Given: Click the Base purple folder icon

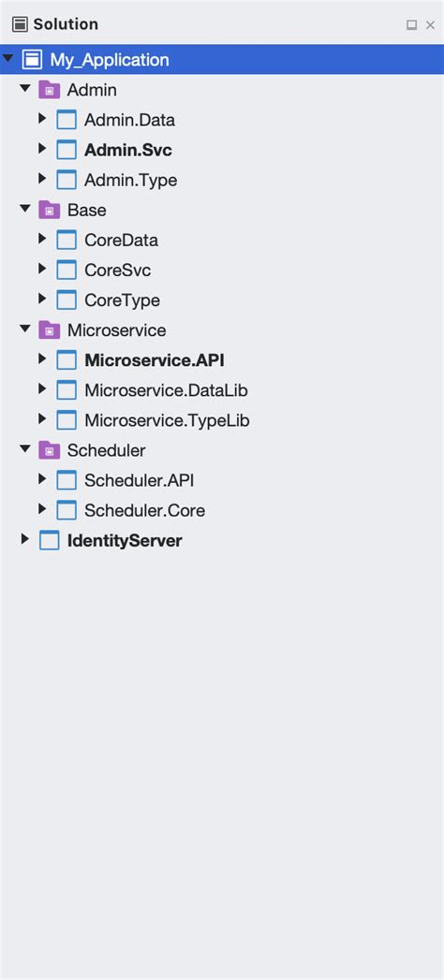Looking at the screenshot, I should (50, 210).
